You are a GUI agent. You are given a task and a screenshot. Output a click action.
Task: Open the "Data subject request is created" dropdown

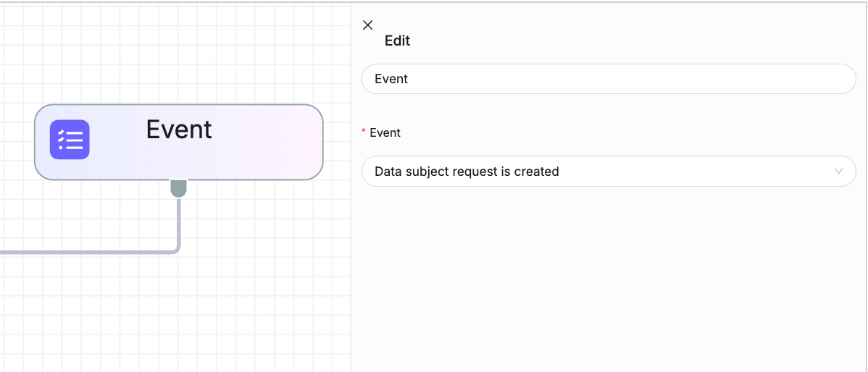pos(609,172)
